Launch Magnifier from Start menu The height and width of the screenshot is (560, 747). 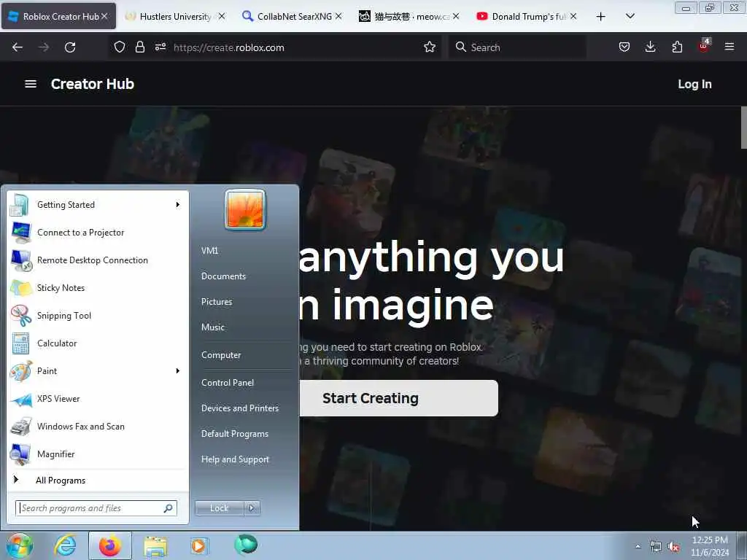(x=98, y=454)
